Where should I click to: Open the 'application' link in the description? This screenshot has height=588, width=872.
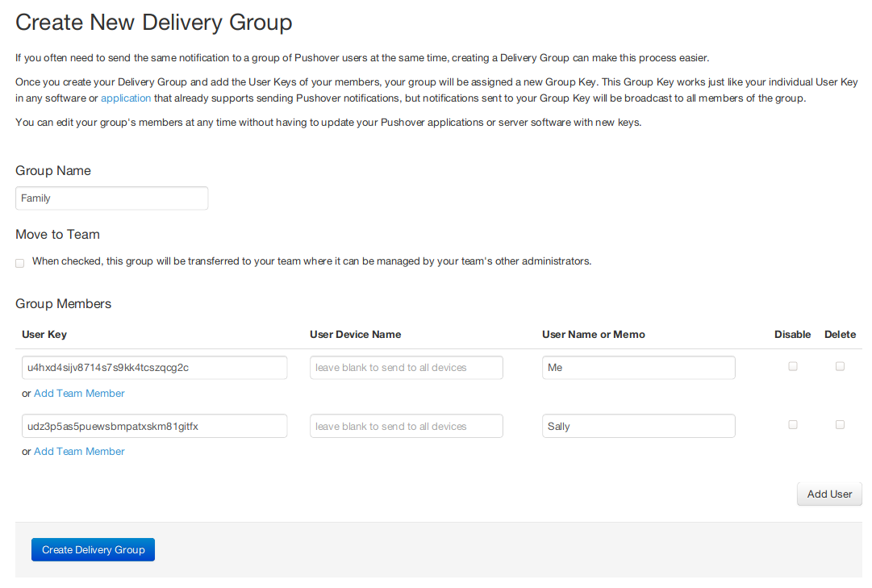point(125,98)
